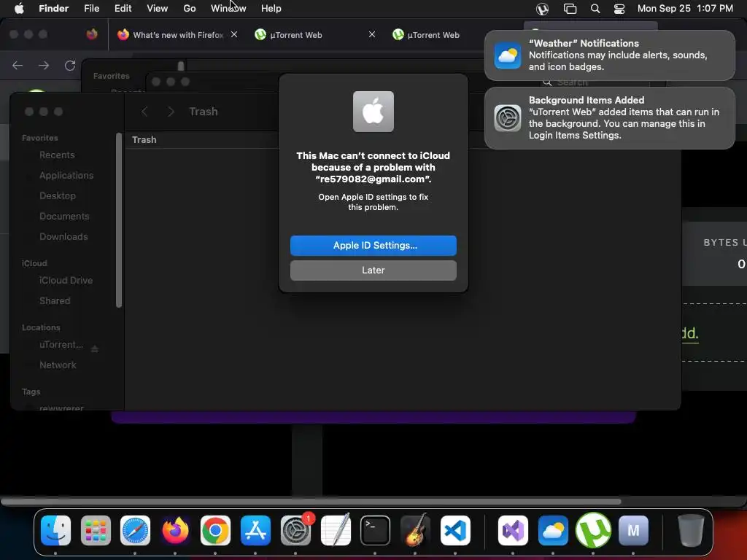The image size is (747, 560).
Task: Launch Safari from the Dock
Action: pyautogui.click(x=135, y=530)
